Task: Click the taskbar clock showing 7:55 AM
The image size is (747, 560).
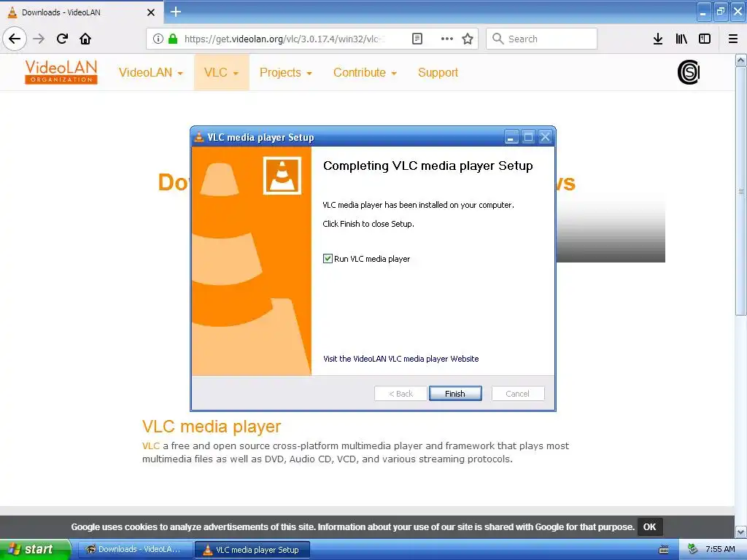Action: point(720,549)
